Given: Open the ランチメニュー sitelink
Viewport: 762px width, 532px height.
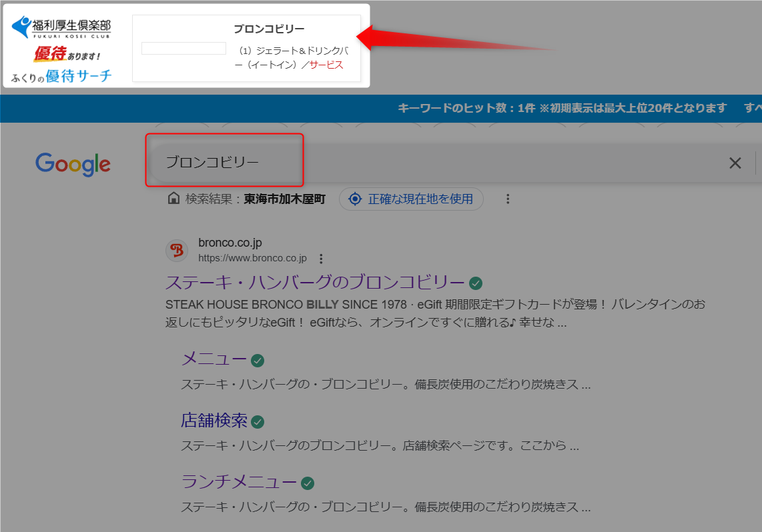Looking at the screenshot, I should pos(239,482).
